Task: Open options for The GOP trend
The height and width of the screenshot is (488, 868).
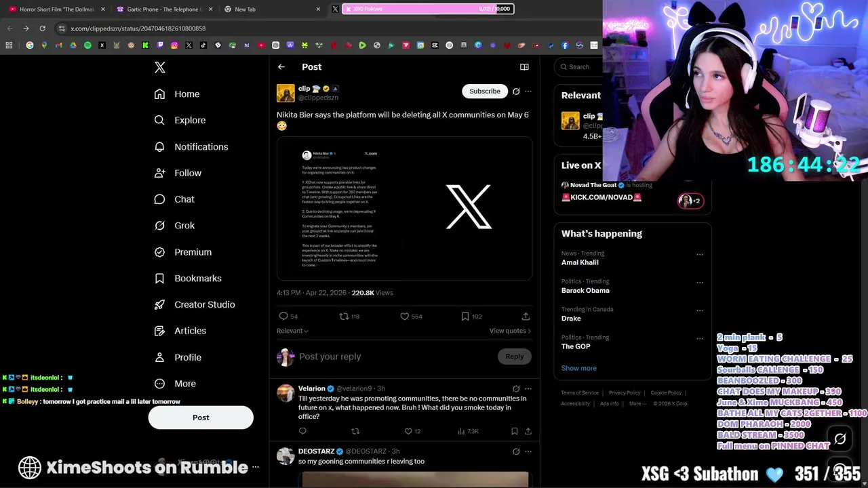Action: [700, 338]
